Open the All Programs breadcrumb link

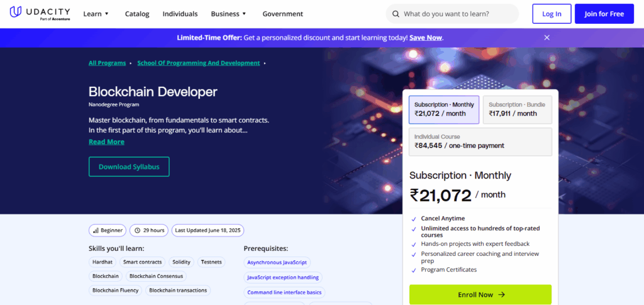coord(106,63)
